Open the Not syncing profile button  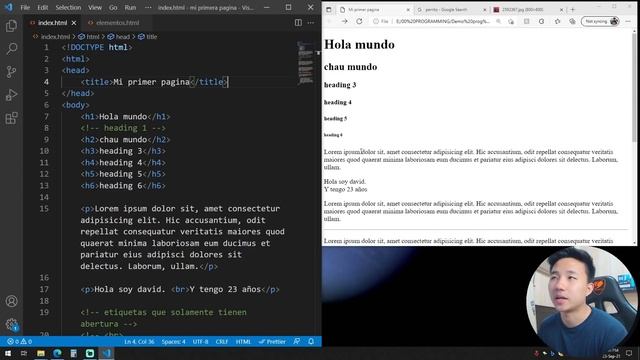pyautogui.click(x=600, y=21)
